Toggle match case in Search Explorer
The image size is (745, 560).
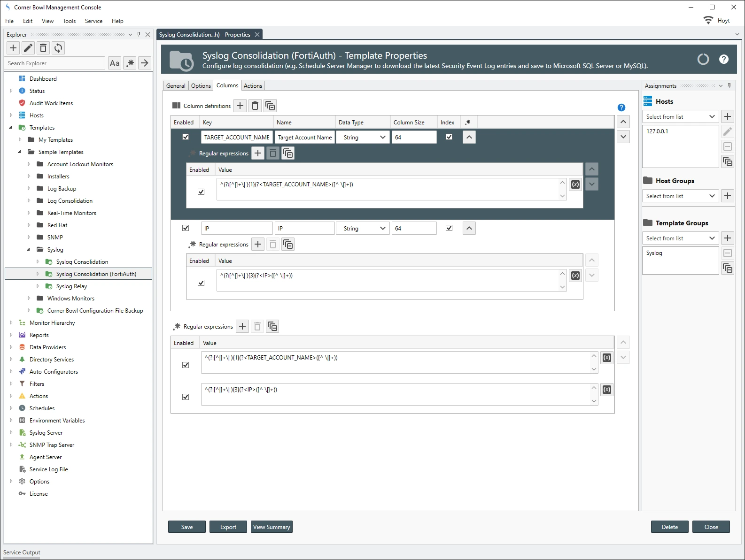(115, 63)
